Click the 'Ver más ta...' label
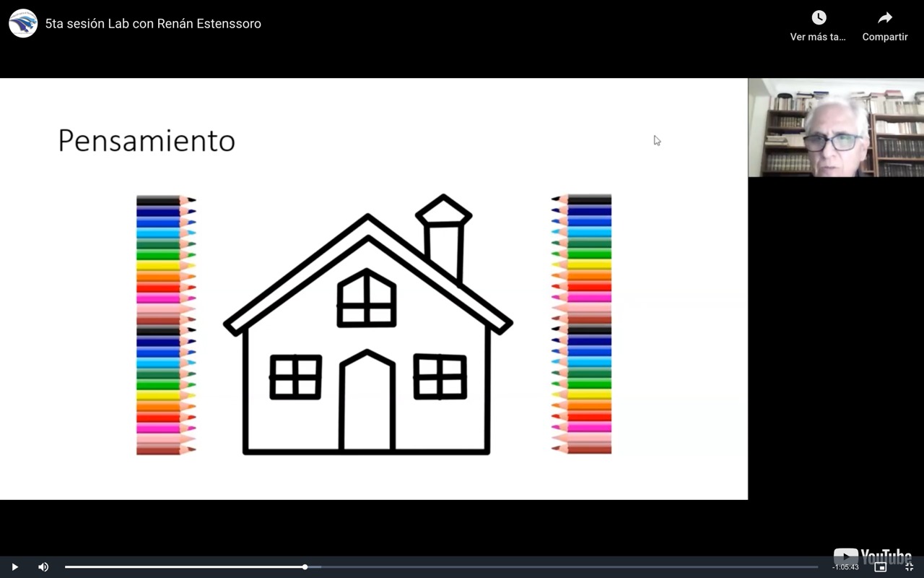 pyautogui.click(x=818, y=37)
